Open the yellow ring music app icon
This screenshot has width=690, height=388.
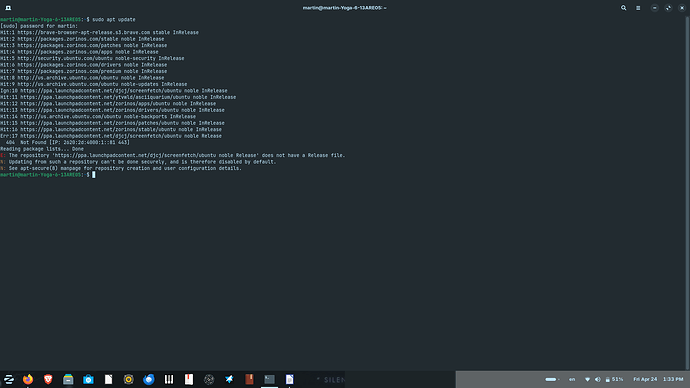[128, 379]
